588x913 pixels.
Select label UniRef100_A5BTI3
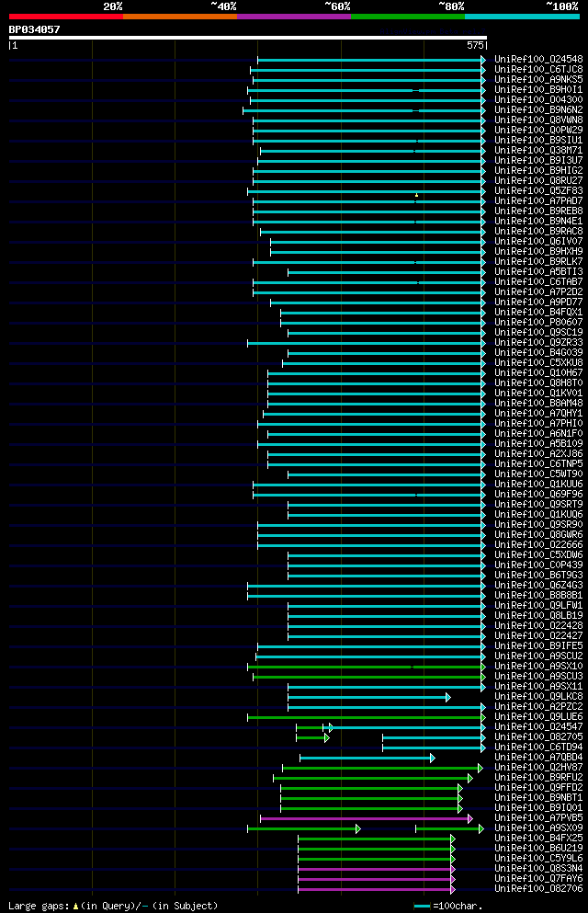coord(538,272)
